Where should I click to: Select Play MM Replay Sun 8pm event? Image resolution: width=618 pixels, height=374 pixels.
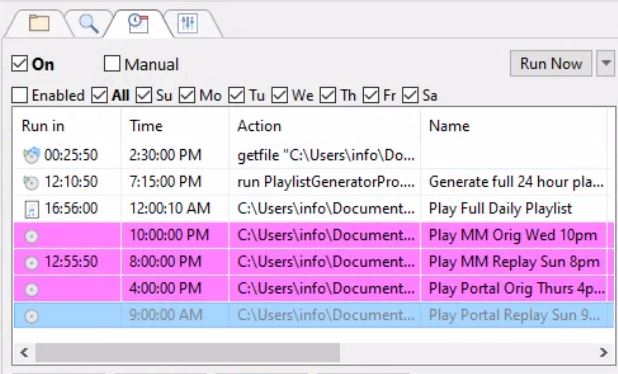point(514,262)
